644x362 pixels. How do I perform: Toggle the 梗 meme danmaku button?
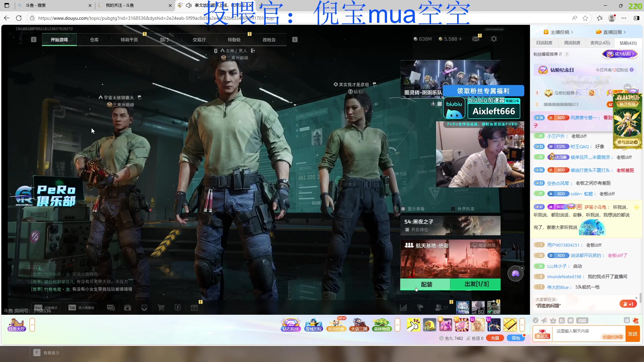[571, 320]
